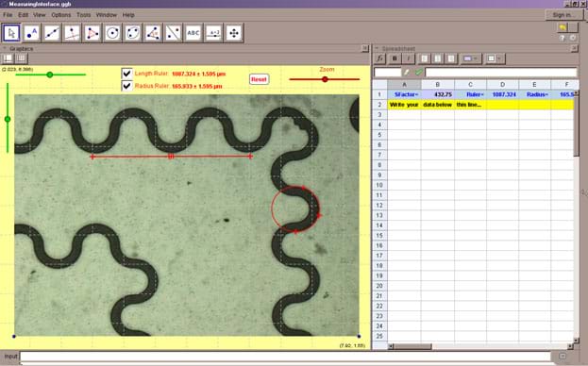Click the Input bar help icon at right
This screenshot has width=588, height=366.
coord(563,357)
